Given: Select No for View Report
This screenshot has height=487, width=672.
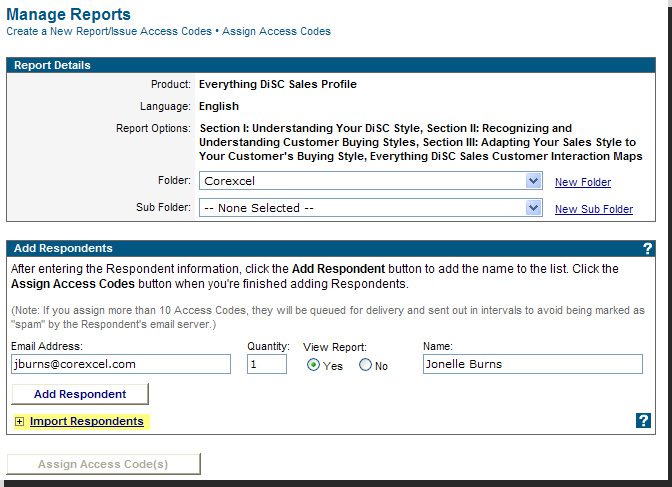Looking at the screenshot, I should pos(365,365).
